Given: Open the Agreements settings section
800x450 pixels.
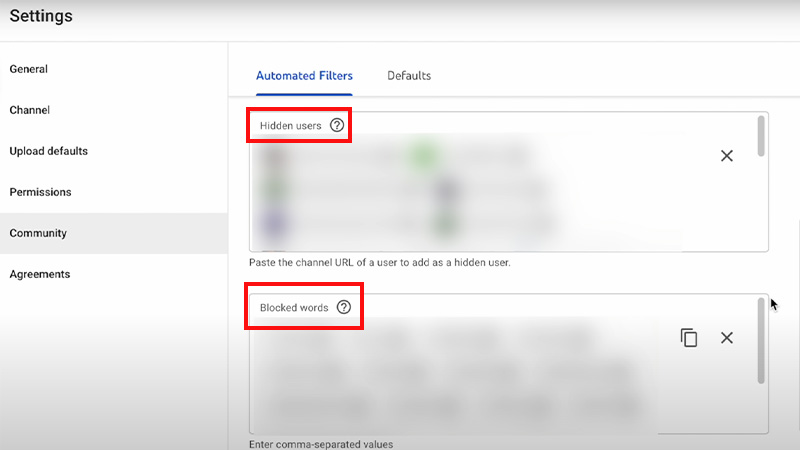Looking at the screenshot, I should click(113, 274).
